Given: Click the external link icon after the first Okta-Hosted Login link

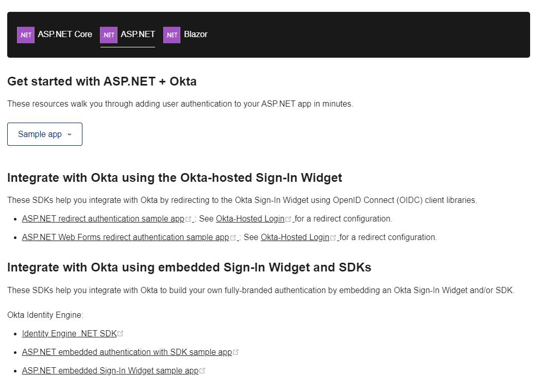Looking at the screenshot, I should [x=287, y=217].
